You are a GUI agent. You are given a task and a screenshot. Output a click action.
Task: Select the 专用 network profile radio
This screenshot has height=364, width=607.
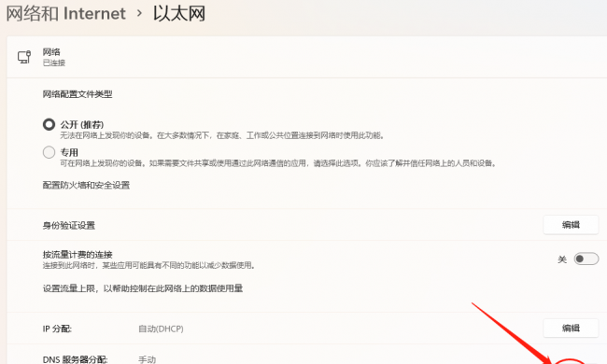[49, 152]
